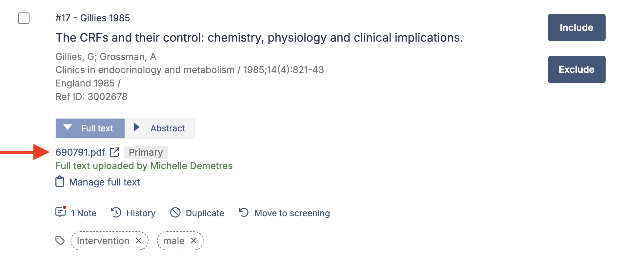Open Manage full text
Image resolution: width=644 pixels, height=268 pixels.
tap(105, 182)
